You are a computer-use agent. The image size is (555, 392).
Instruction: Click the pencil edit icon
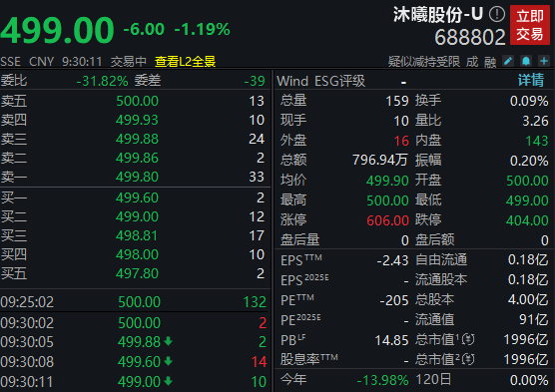[508, 61]
